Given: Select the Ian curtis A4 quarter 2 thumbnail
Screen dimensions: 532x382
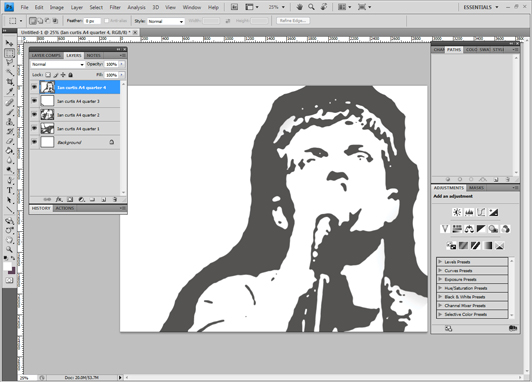Looking at the screenshot, I should click(x=47, y=115).
